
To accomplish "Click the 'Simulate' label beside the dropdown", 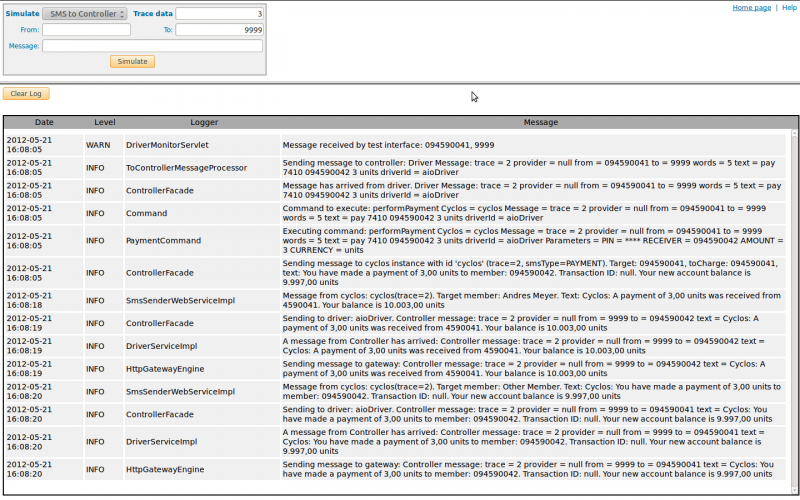I will point(22,14).
